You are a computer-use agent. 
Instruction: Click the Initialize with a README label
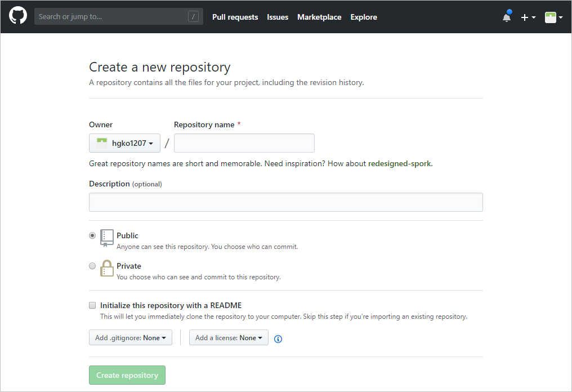pos(171,305)
